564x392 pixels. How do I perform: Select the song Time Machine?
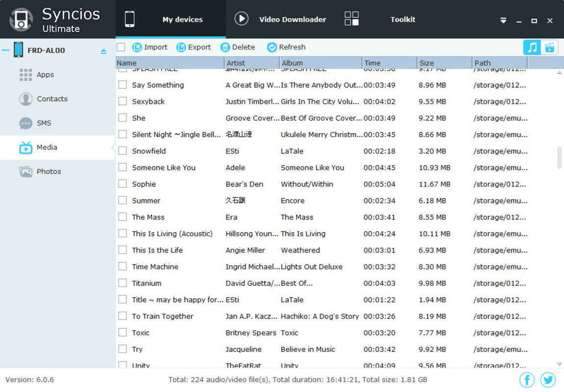155,267
